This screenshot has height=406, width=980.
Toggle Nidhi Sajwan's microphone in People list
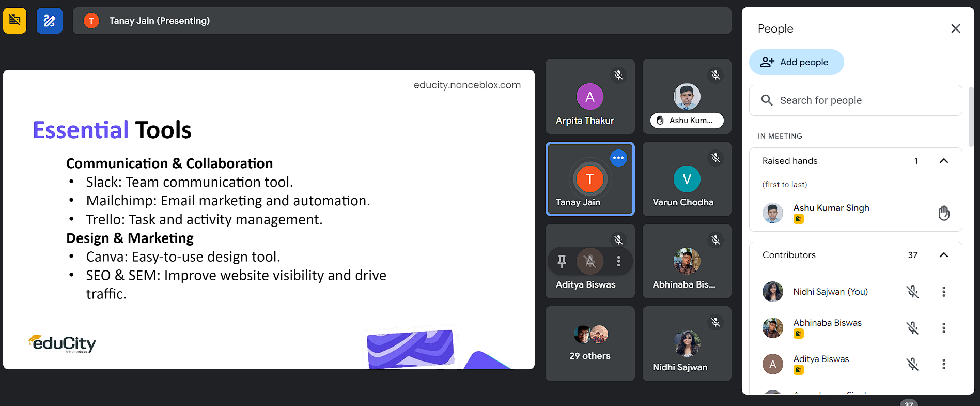[913, 292]
